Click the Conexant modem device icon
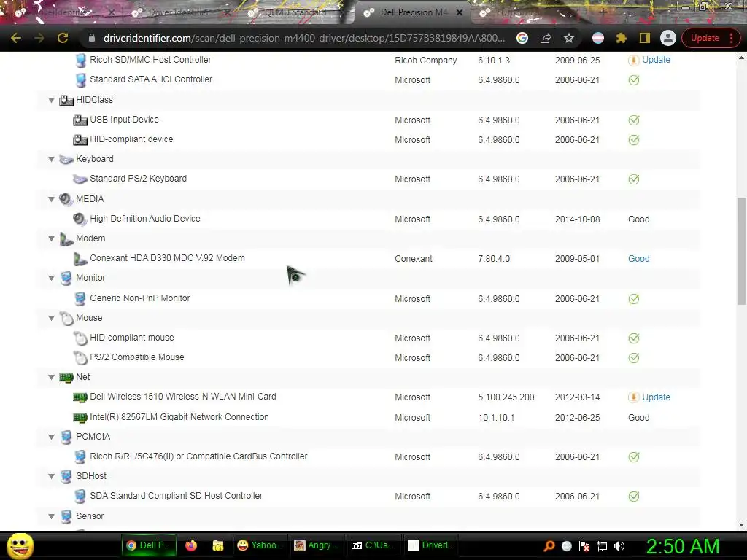 [x=80, y=259]
